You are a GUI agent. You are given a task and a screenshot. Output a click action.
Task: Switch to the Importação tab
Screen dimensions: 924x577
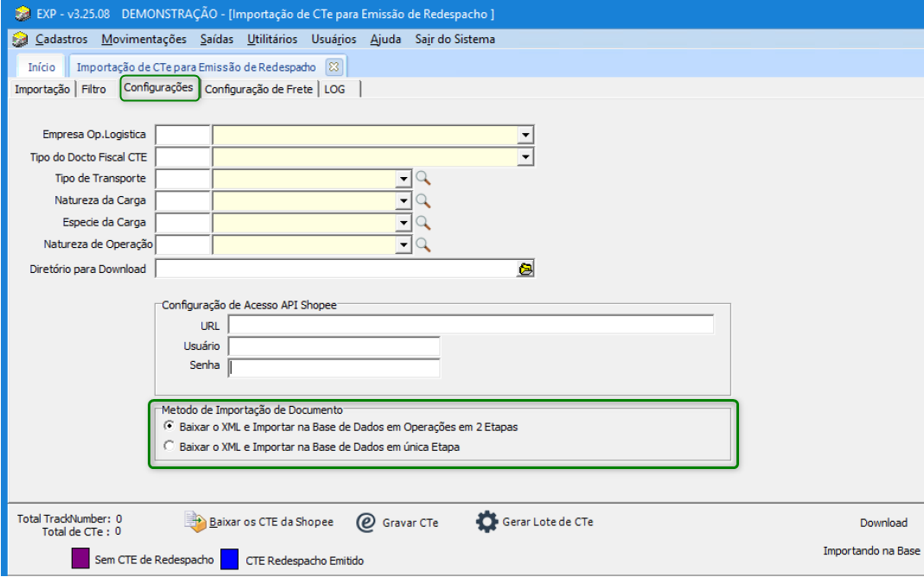click(41, 90)
